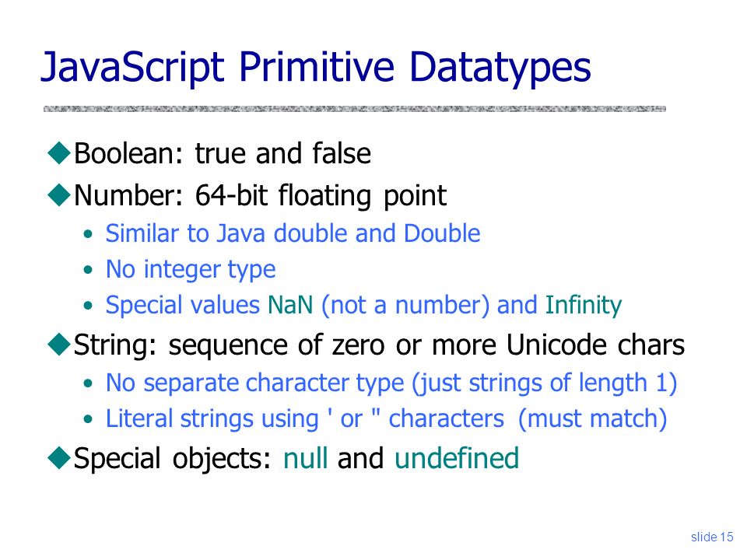This screenshot has width=747, height=560.
Task: Click the round bullet before 'Special values'
Action: [x=88, y=306]
